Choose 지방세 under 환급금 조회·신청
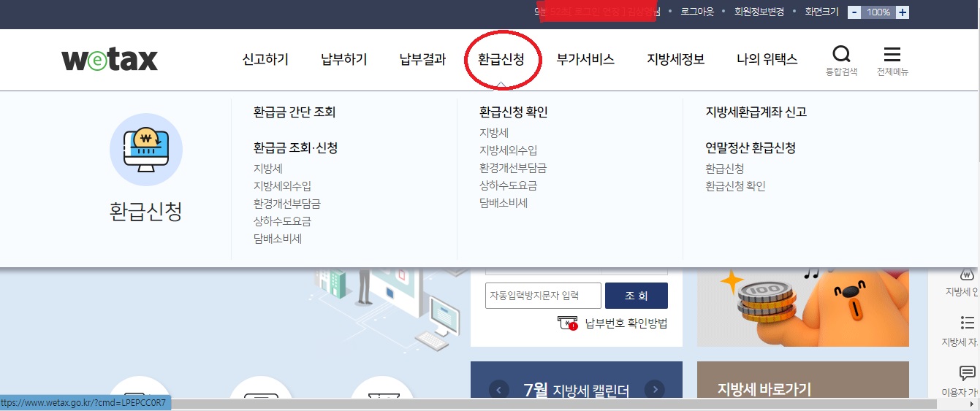 pyautogui.click(x=268, y=169)
